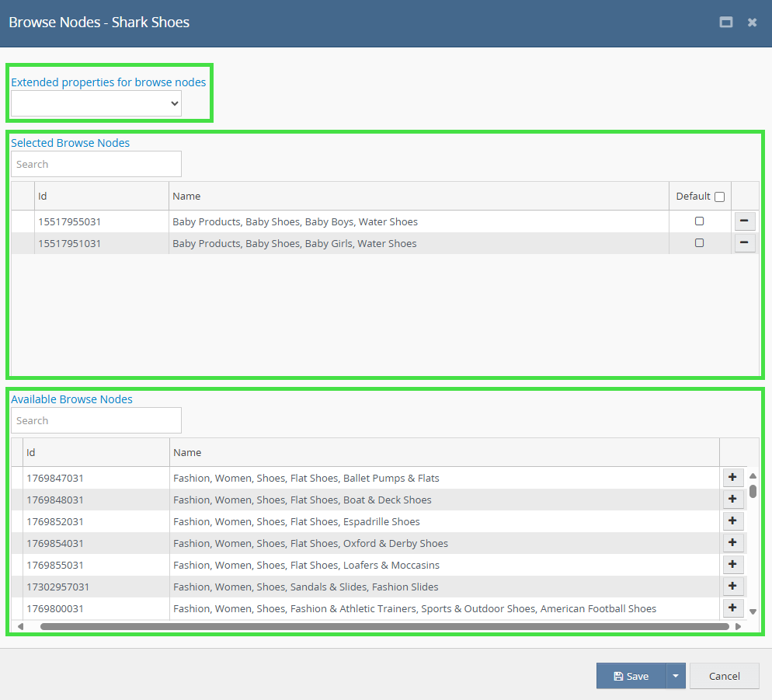This screenshot has width=772, height=700.
Task: Add Boat & Deck Shoes node
Action: [x=732, y=499]
